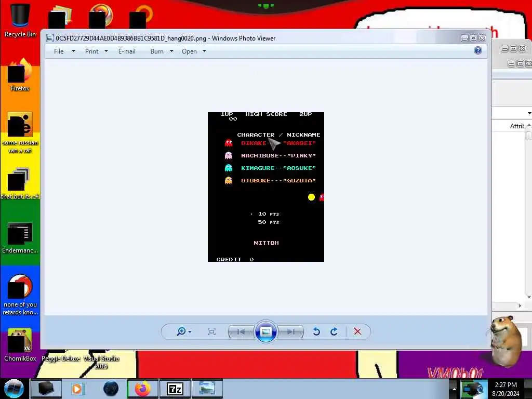Image resolution: width=532 pixels, height=399 pixels.
Task: Open the Visual Studio 2015 shortcut
Action: (x=101, y=362)
